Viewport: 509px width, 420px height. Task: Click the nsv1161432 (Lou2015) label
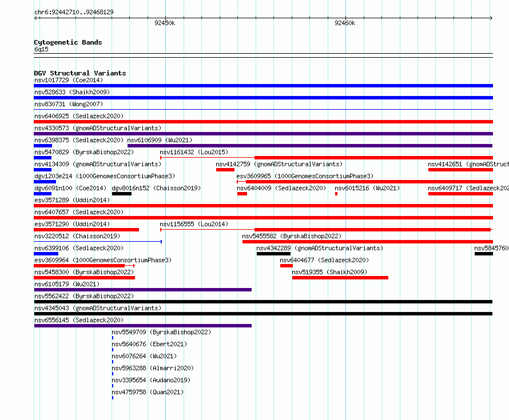tap(194, 152)
